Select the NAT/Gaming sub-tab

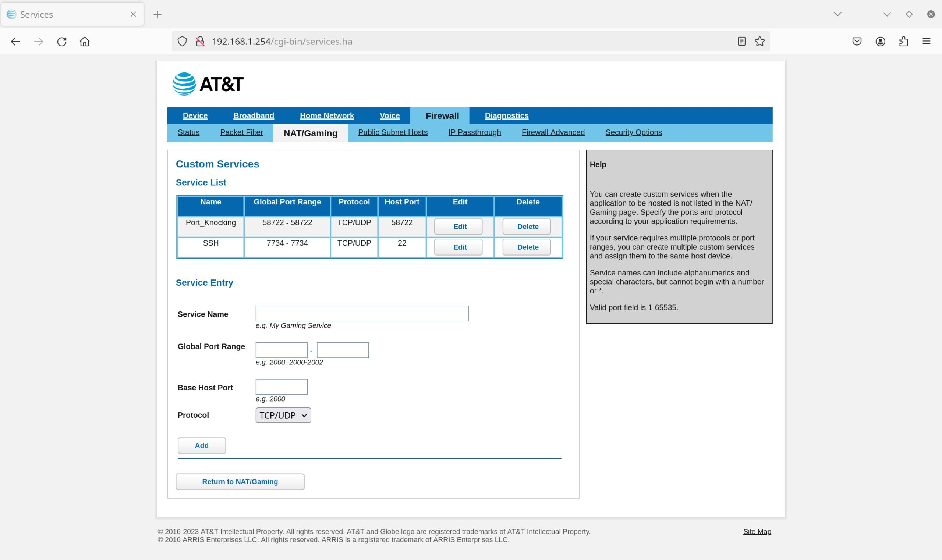(310, 133)
